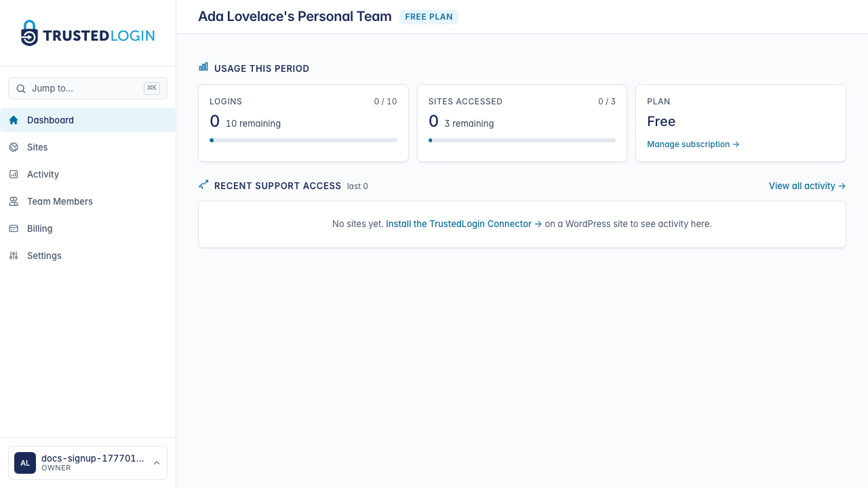Follow the View all activity link

point(807,186)
